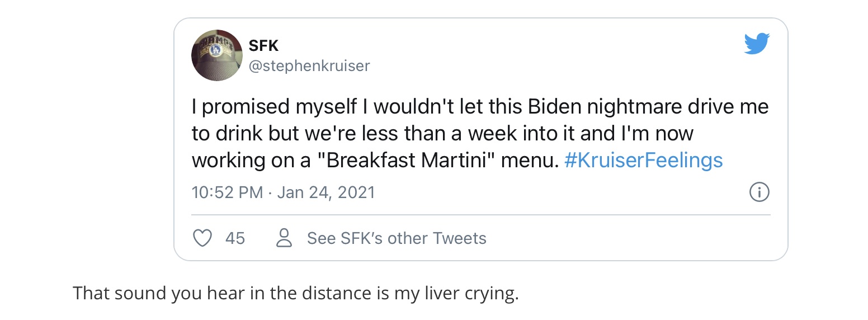Like the tweet using heart icon

pos(202,238)
